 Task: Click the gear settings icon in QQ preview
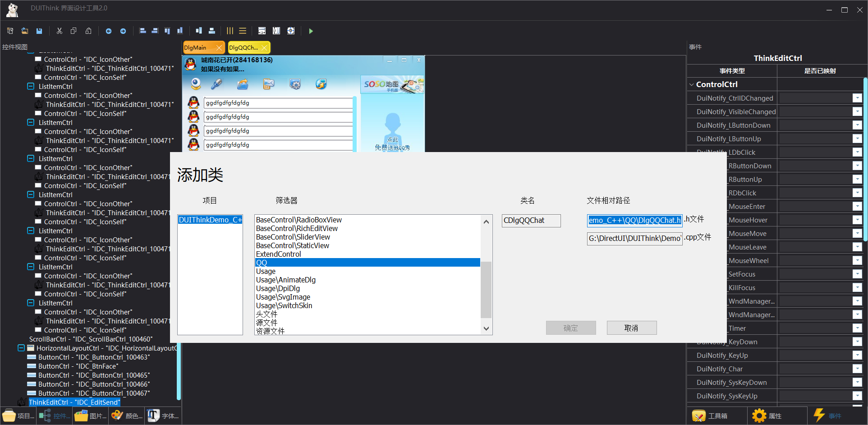tap(295, 84)
